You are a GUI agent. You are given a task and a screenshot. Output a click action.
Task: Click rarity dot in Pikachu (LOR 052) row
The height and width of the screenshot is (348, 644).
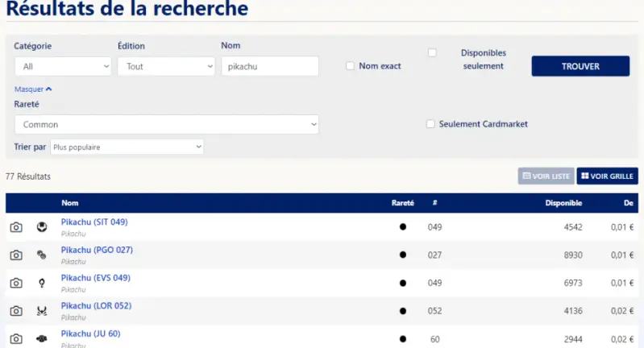click(403, 311)
